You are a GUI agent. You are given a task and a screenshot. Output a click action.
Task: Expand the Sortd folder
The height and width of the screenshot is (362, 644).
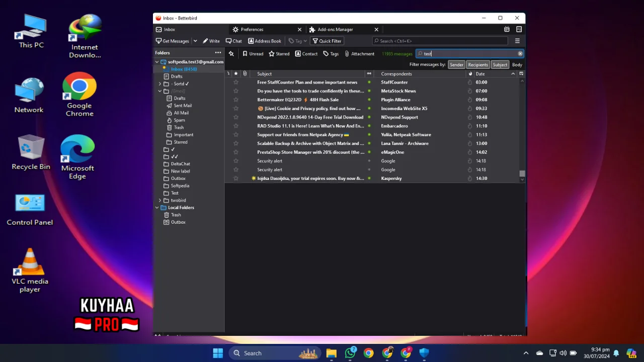pos(160,84)
